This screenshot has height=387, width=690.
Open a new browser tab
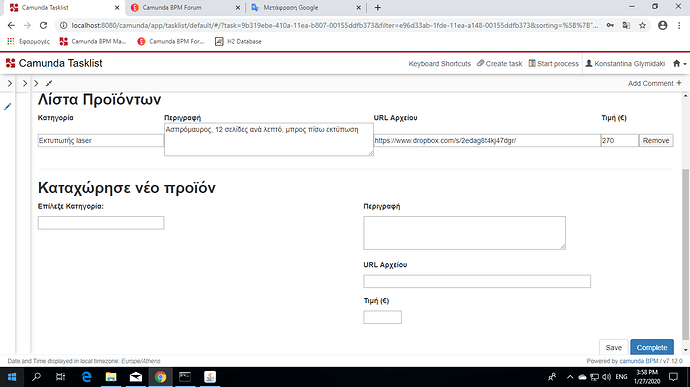(378, 7)
